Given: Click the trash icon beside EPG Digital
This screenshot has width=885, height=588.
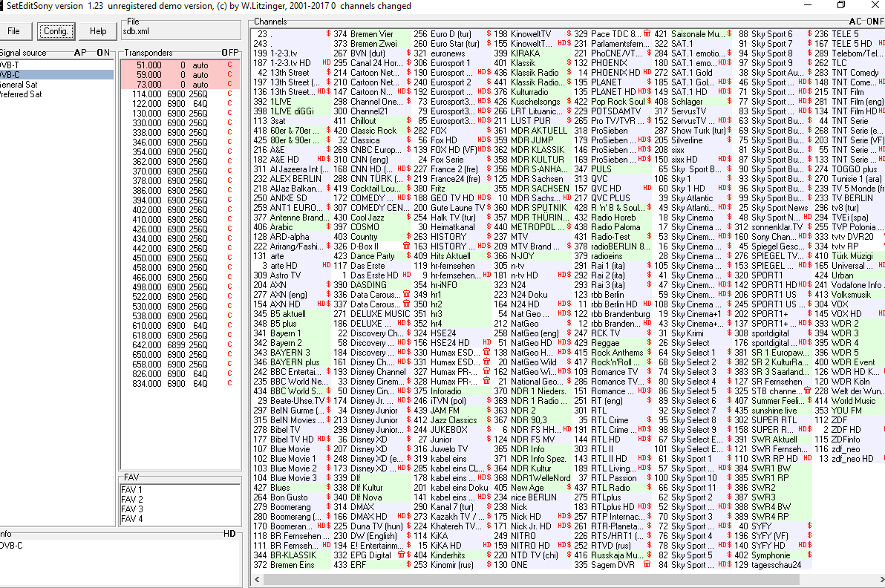Looking at the screenshot, I should click(x=402, y=555).
